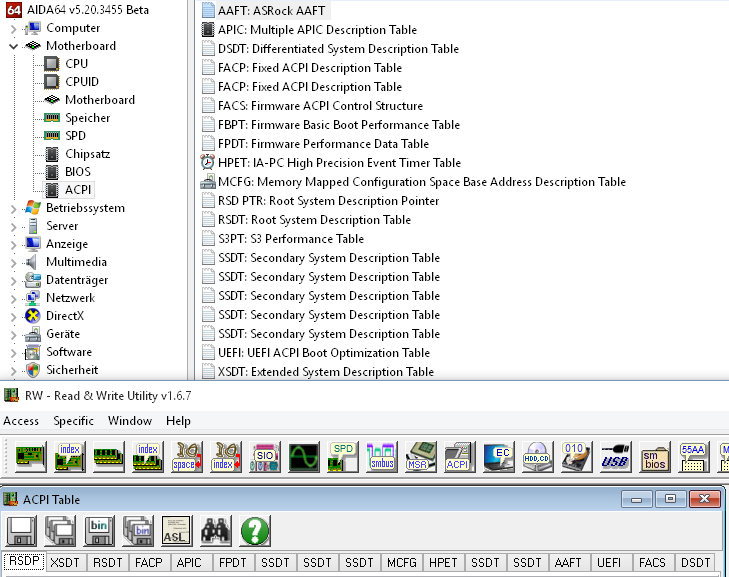Open the 55AA option ROM tool
This screenshot has height=577, width=729.
[694, 457]
